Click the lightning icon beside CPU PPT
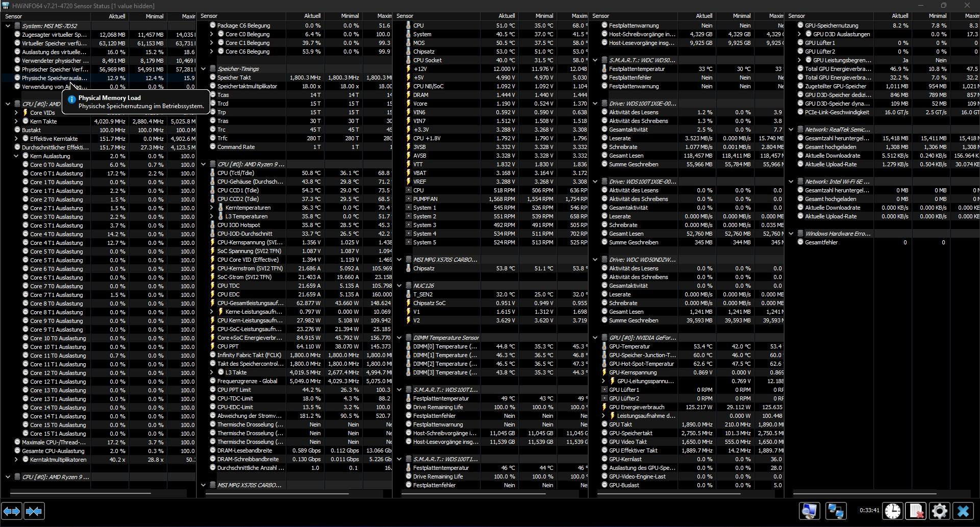The image size is (980, 527). click(x=213, y=346)
